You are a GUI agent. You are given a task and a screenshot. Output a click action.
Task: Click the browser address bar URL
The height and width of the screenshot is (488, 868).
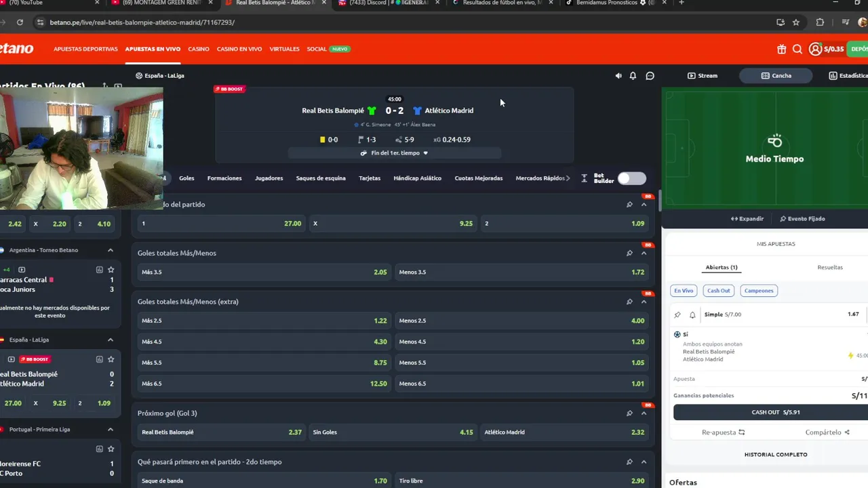142,22
